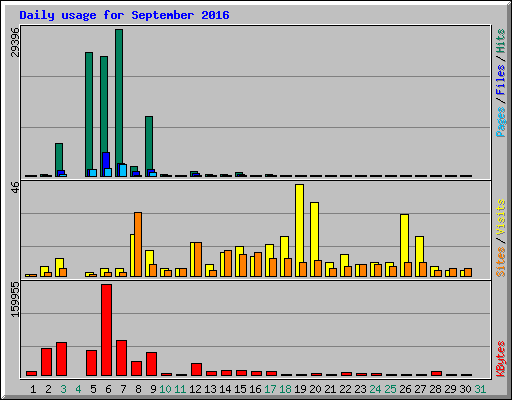Click green weekend day label 25

390,389
